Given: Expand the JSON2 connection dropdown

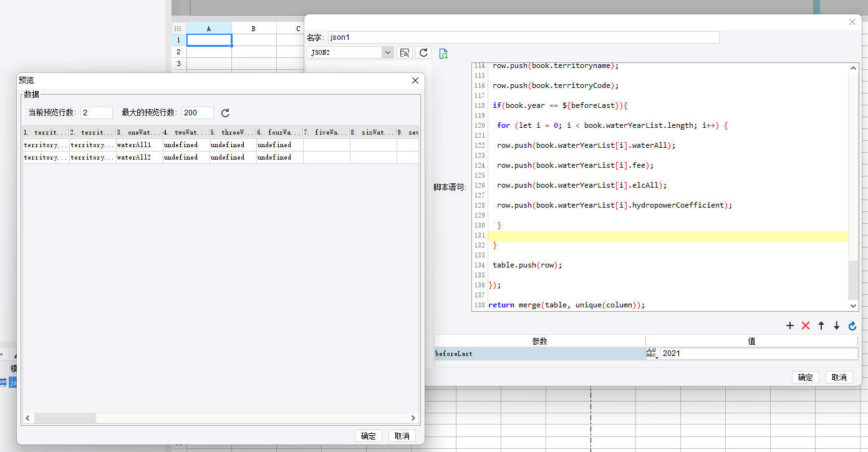Looking at the screenshot, I should click(x=388, y=53).
